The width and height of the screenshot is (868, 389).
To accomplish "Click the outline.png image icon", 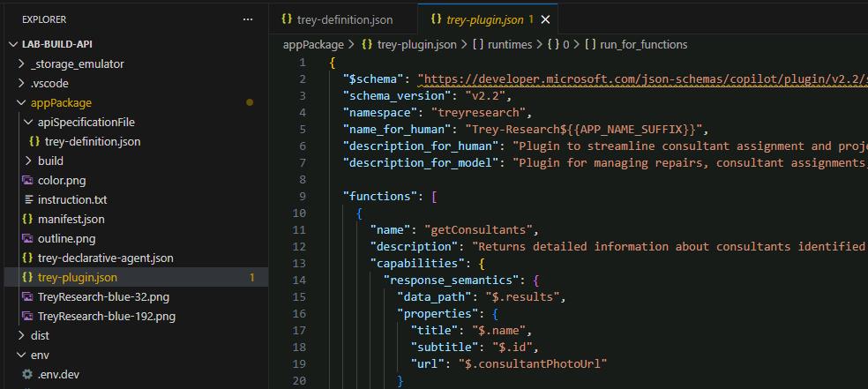I will [x=27, y=238].
